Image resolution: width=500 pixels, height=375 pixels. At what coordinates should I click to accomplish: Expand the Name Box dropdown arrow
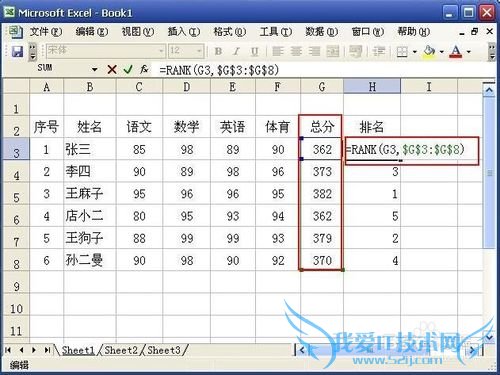click(x=95, y=69)
